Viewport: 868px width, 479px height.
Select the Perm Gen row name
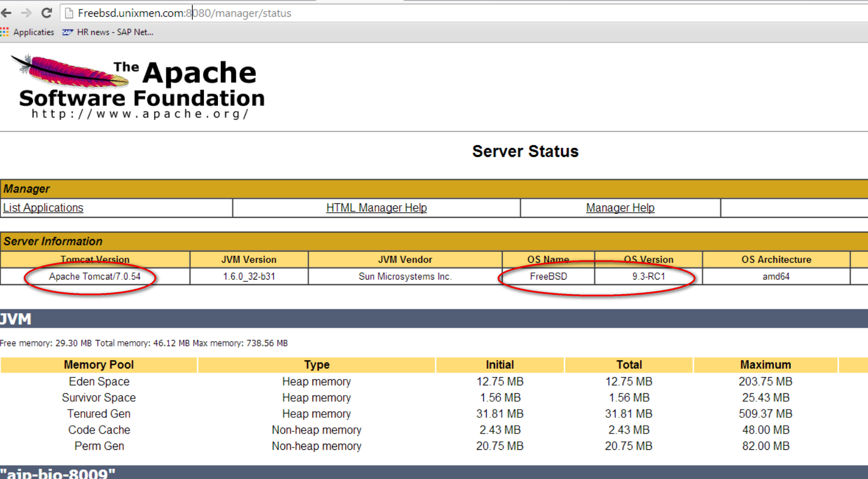99,447
